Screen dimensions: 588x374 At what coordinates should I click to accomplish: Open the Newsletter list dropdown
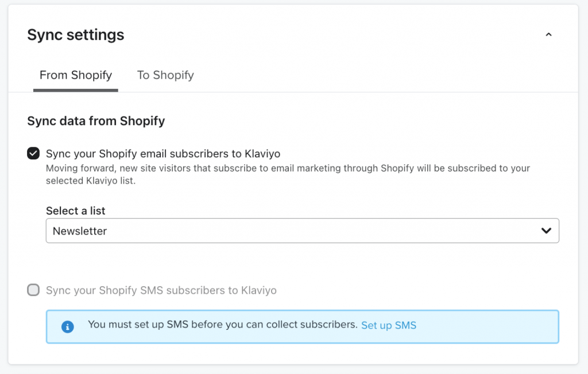[302, 231]
